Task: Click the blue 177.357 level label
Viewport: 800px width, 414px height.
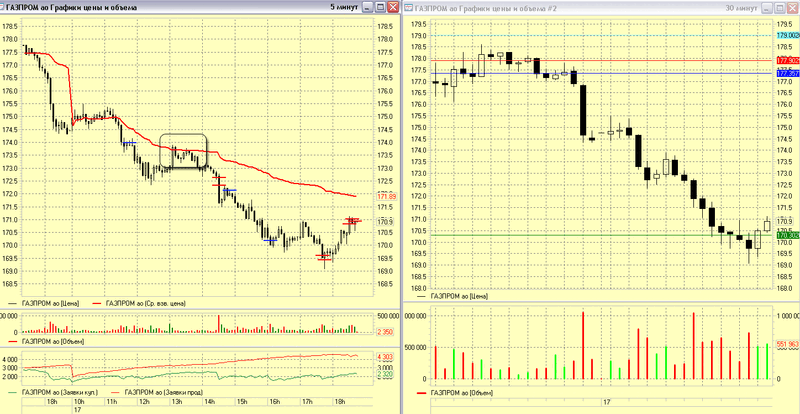Action: pos(787,74)
